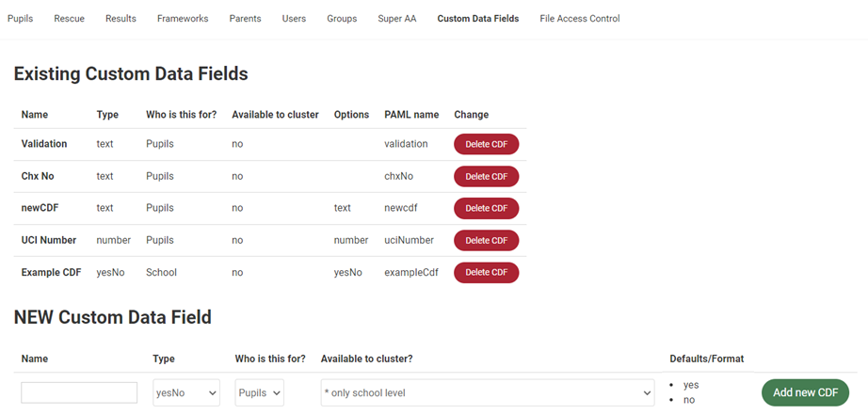
Task: Open the Pupils tab
Action: pos(20,19)
